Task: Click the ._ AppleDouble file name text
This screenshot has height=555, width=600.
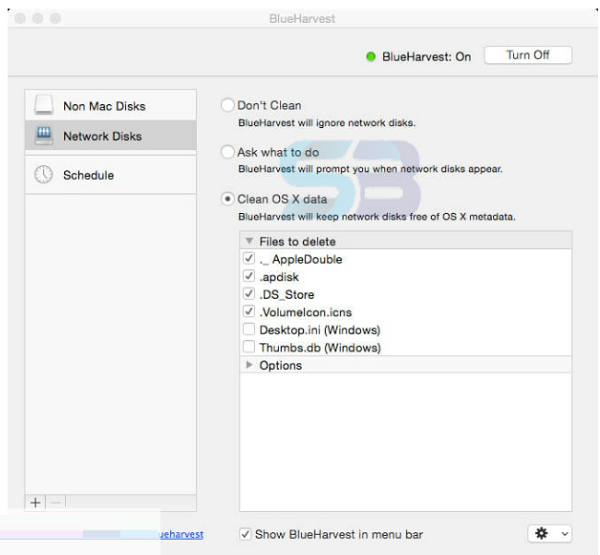Action: (x=301, y=259)
